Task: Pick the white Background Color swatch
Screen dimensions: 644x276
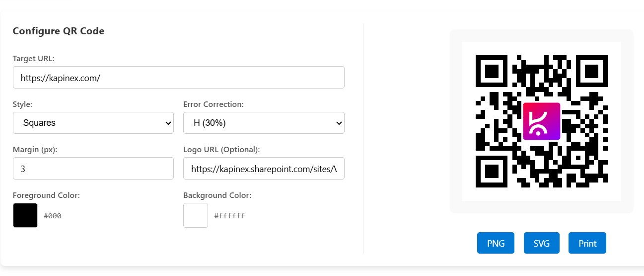Action: tap(196, 215)
